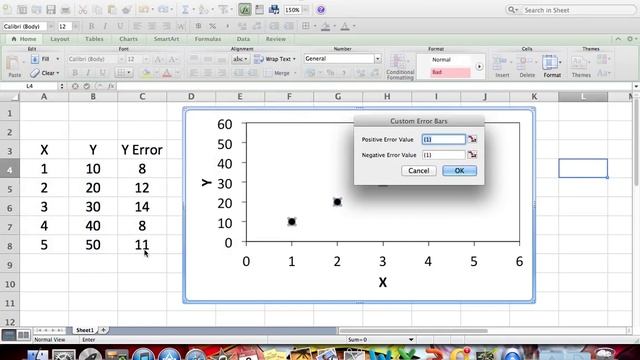Select the Bad cell style

click(x=451, y=72)
